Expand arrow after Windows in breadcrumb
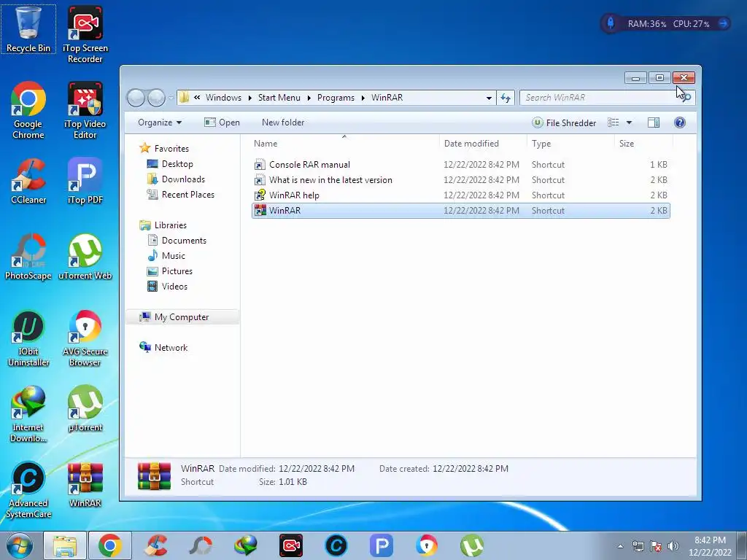747x560 pixels. 249,98
